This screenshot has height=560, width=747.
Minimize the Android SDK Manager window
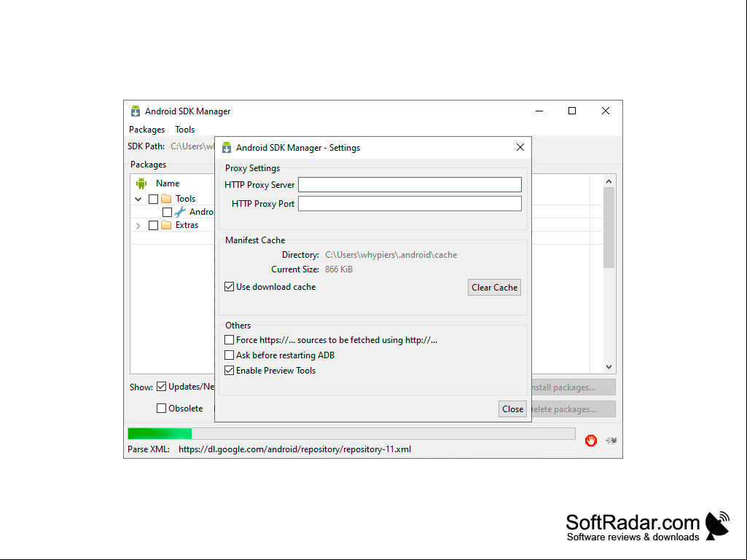539,111
